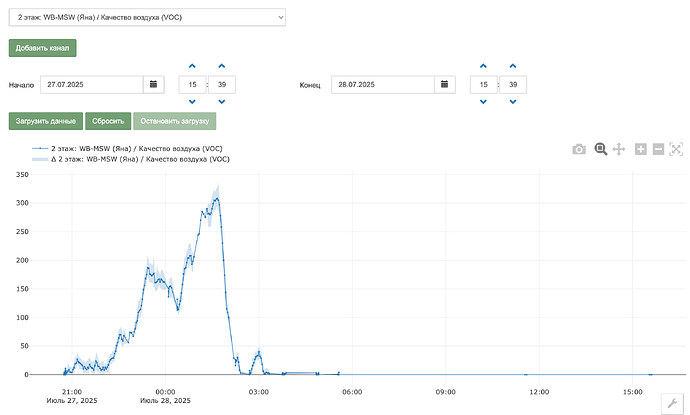This screenshot has width=690, height=415.
Task: Open the end date calendar picker
Action: [x=445, y=84]
